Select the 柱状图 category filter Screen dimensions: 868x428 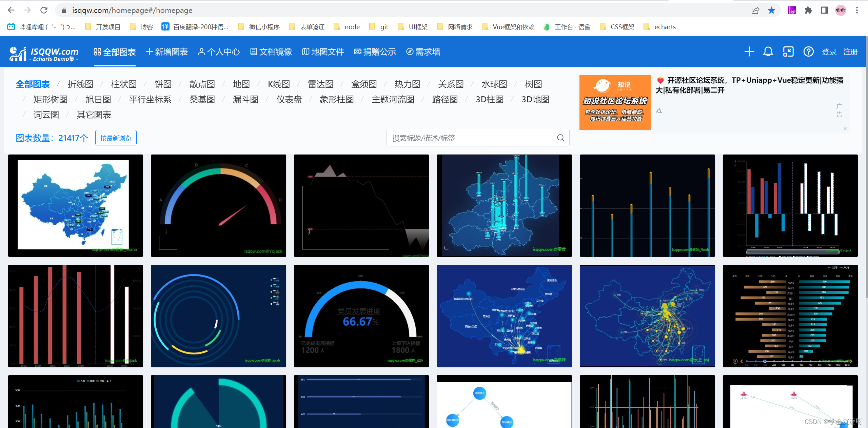pos(124,84)
